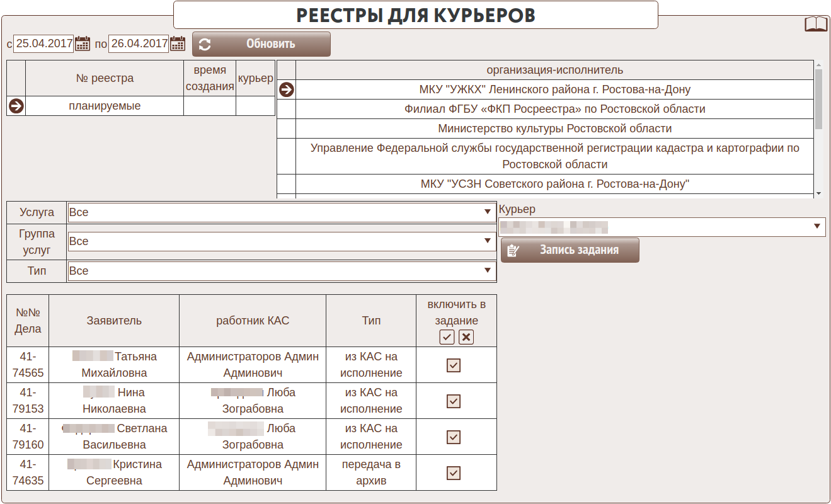Toggle checkbox for case 41-74565
Image resolution: width=831 pixels, height=504 pixels.
453,365
